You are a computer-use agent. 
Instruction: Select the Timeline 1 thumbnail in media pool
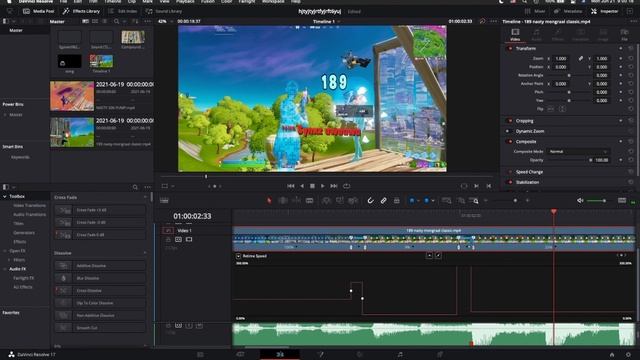click(101, 61)
